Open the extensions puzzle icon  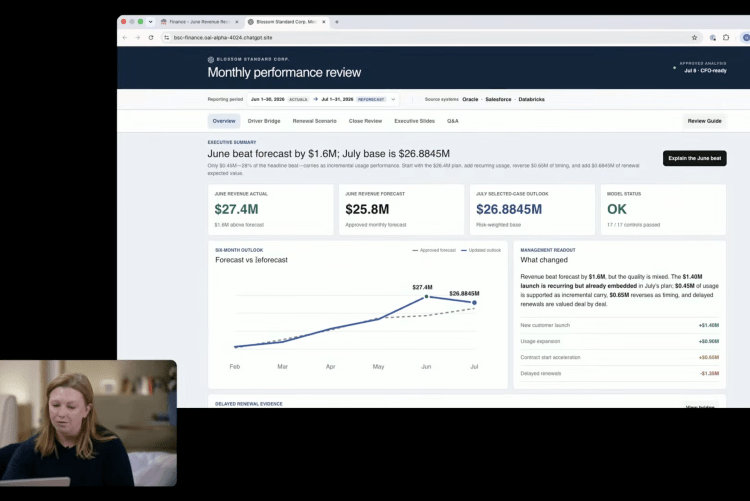[x=726, y=37]
